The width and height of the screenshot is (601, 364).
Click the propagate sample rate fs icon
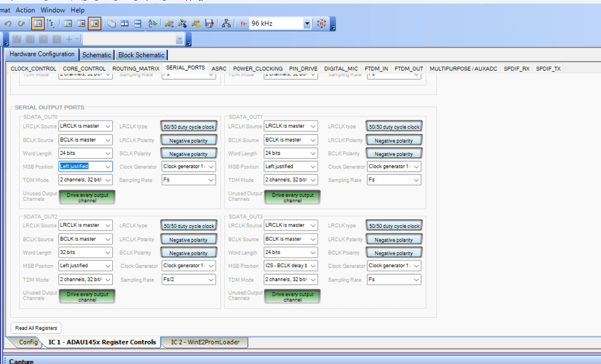(322, 23)
